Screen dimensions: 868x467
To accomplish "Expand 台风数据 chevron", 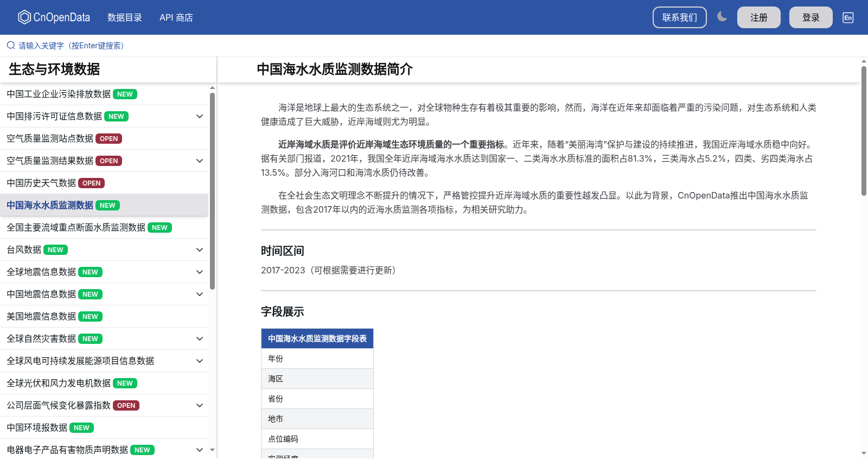I will 200,250.
